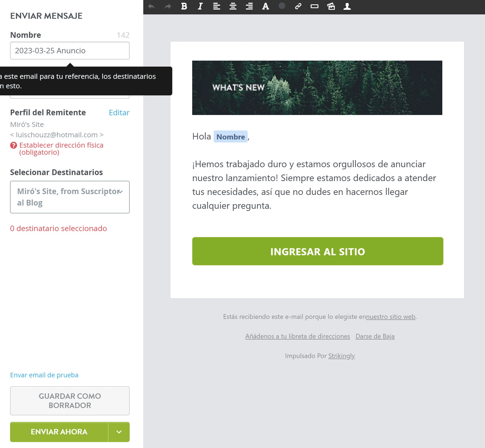Insert a button element from toolbar
This screenshot has height=448, width=485.
(x=315, y=6)
